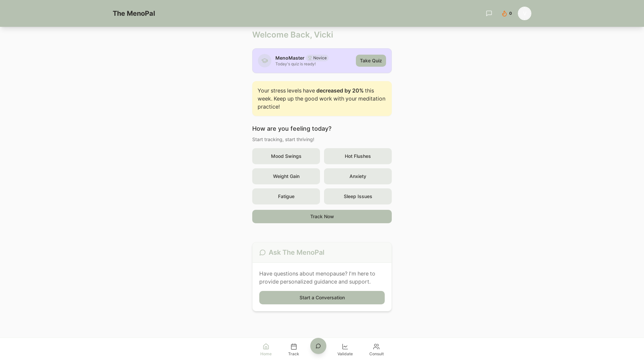Click The MenoPal logo title
The height and width of the screenshot is (362, 644).
pos(134,13)
